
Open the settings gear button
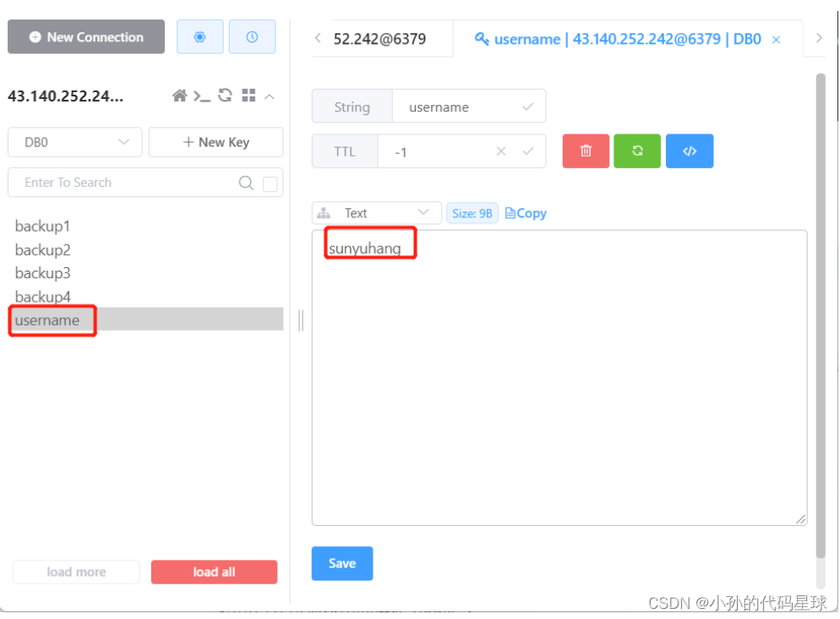click(x=199, y=37)
